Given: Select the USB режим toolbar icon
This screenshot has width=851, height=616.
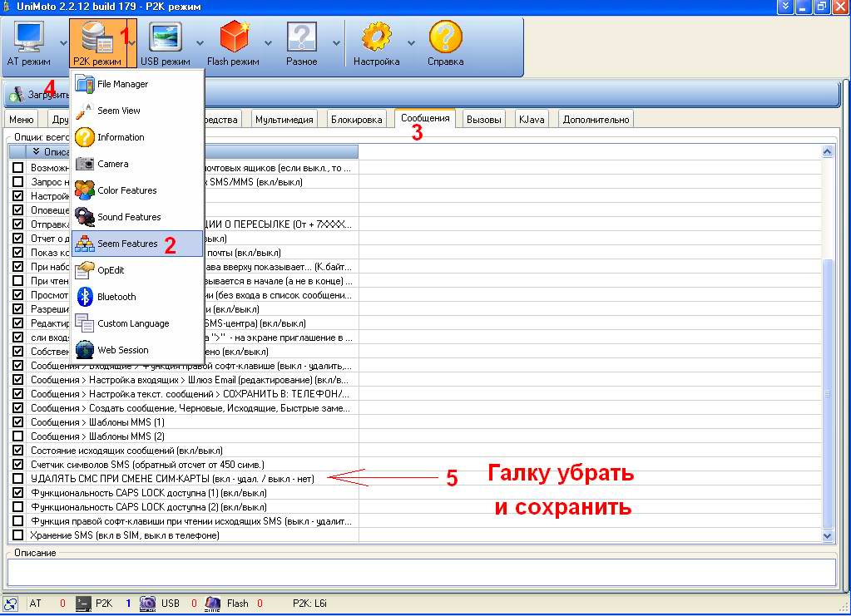Looking at the screenshot, I should coord(165,37).
